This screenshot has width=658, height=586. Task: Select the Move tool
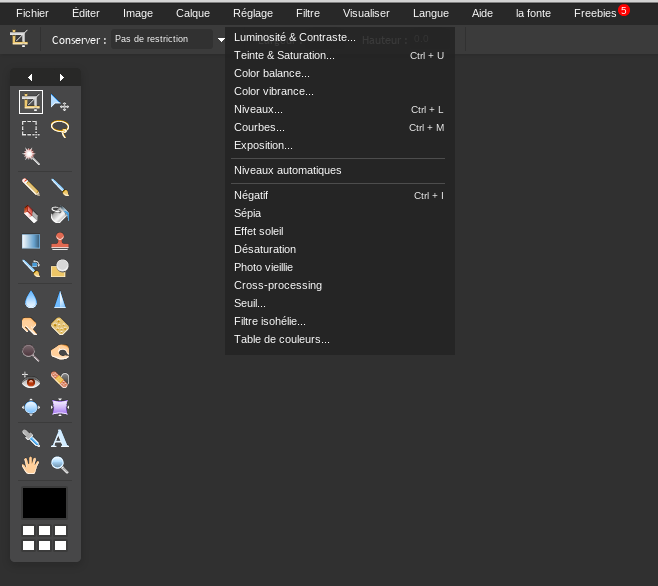click(60, 102)
